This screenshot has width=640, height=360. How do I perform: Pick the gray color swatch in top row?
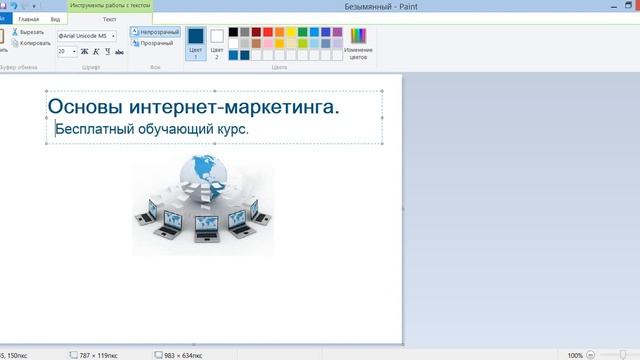244,32
